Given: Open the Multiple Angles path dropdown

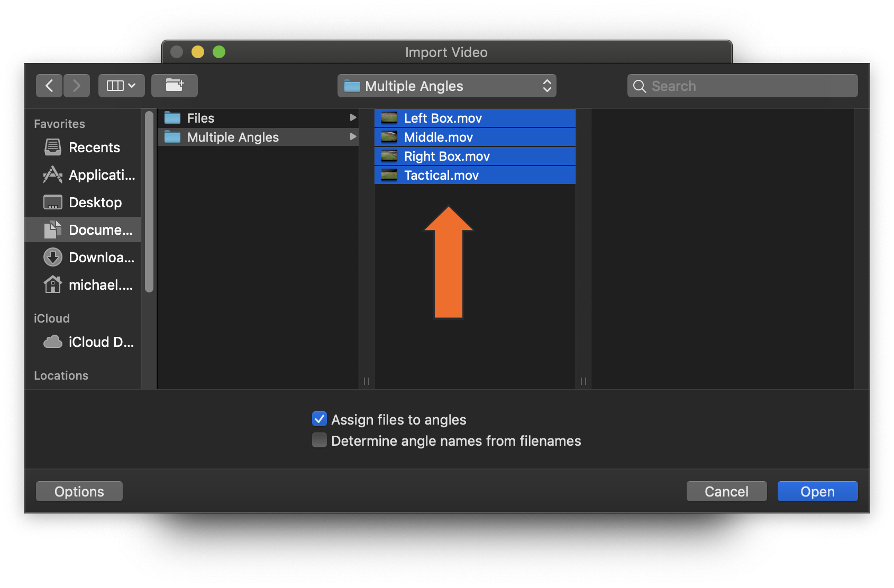Looking at the screenshot, I should coord(447,86).
